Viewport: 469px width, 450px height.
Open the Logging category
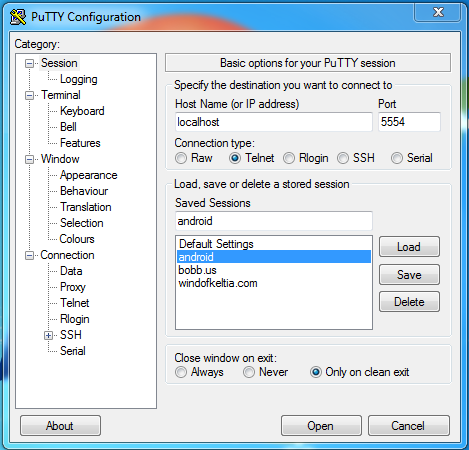[79, 79]
